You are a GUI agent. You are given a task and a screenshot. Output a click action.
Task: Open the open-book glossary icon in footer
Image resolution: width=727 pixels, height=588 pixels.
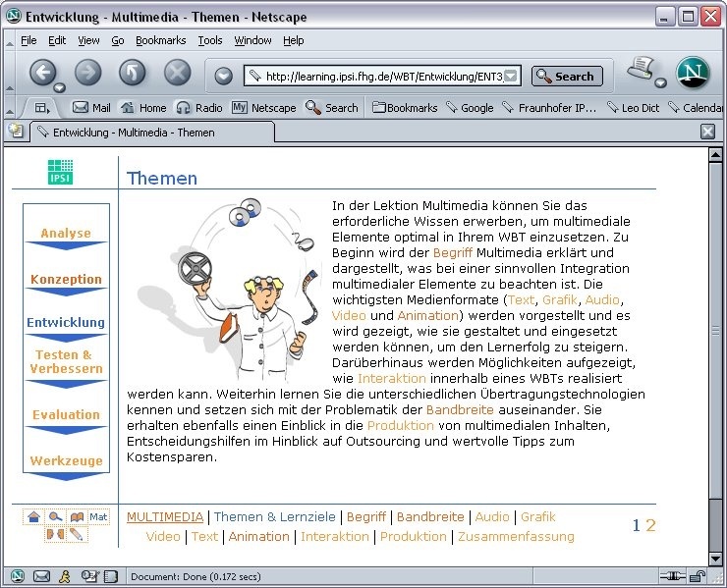click(76, 516)
